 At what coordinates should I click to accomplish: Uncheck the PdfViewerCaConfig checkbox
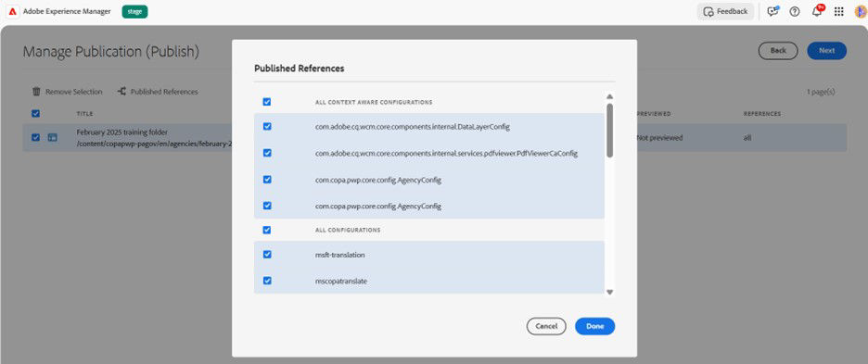pos(267,153)
